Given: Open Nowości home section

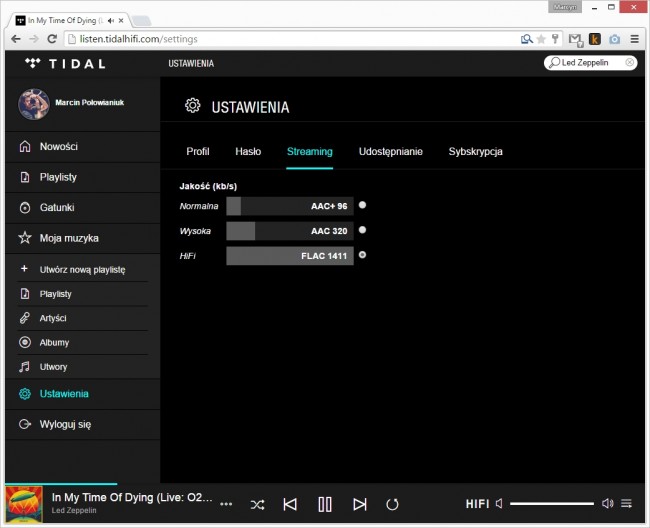Looking at the screenshot, I should [82, 147].
